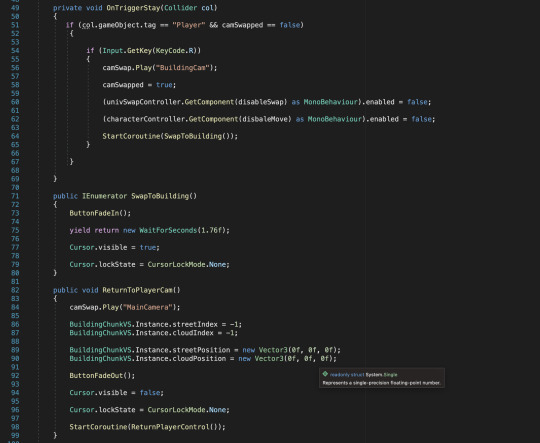Click the struct icon in the System.Single tooltip
Screen dimensions: 540x443
tap(325, 374)
